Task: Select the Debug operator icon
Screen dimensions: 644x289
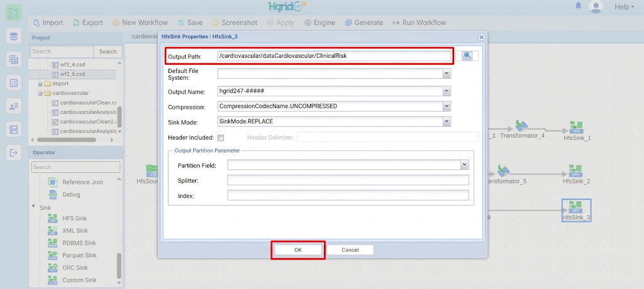Action: pos(53,194)
